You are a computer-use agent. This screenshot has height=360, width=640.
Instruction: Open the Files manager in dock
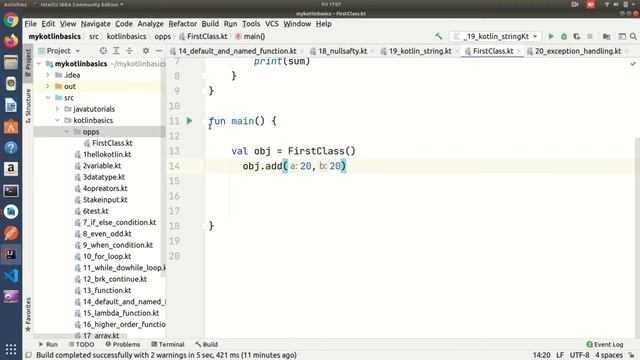(x=11, y=62)
